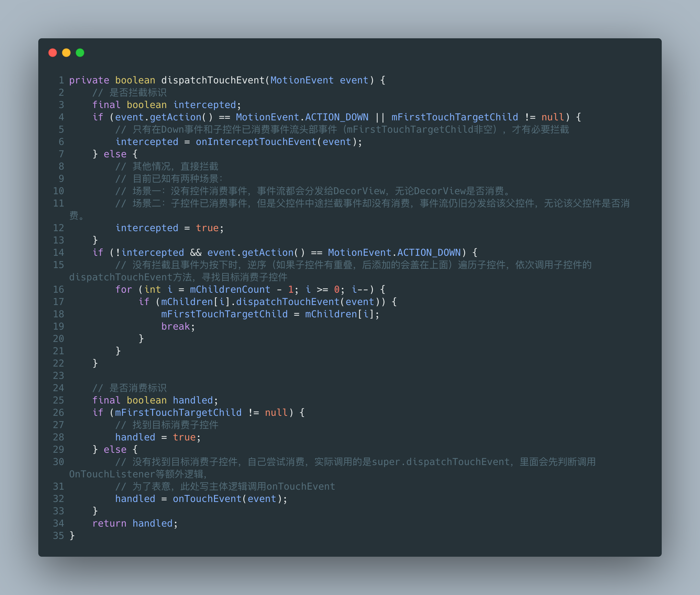The width and height of the screenshot is (700, 595).
Task: Click mChildrenCount variable in the for loop
Action: click(x=230, y=290)
